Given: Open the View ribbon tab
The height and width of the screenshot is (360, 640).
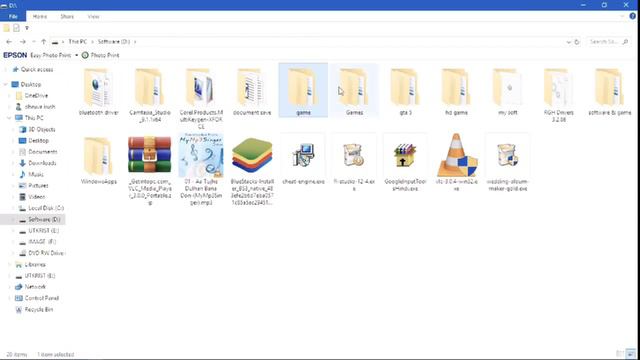Looking at the screenshot, I should (93, 16).
